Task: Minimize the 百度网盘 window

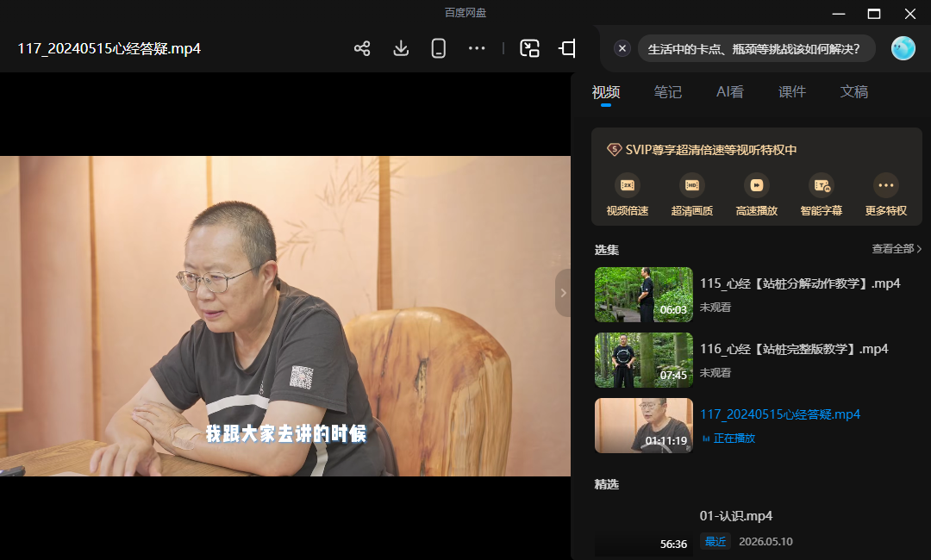Action: coord(839,14)
